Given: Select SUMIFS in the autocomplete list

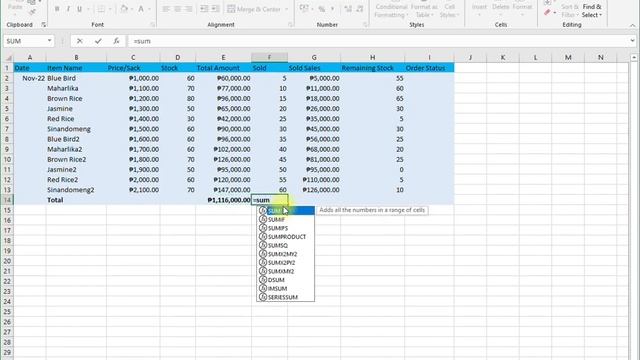Looking at the screenshot, I should (286, 228).
